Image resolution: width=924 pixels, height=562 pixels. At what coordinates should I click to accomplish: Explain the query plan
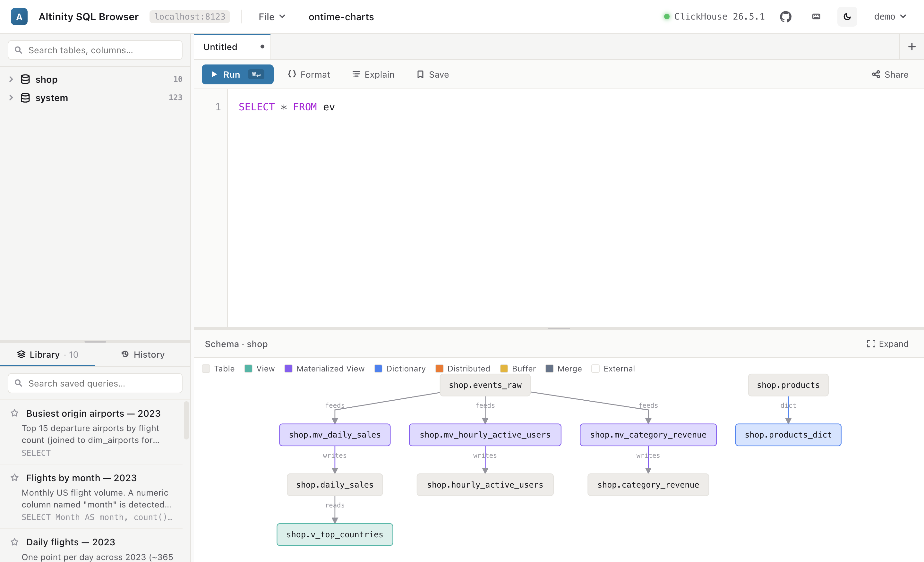(373, 74)
